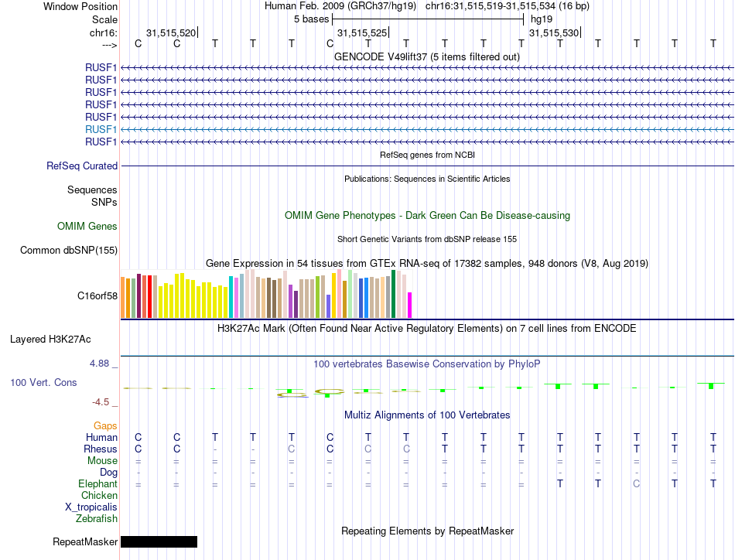
Task: Click the C16orf58 GTEx gene label
Action: 97,295
